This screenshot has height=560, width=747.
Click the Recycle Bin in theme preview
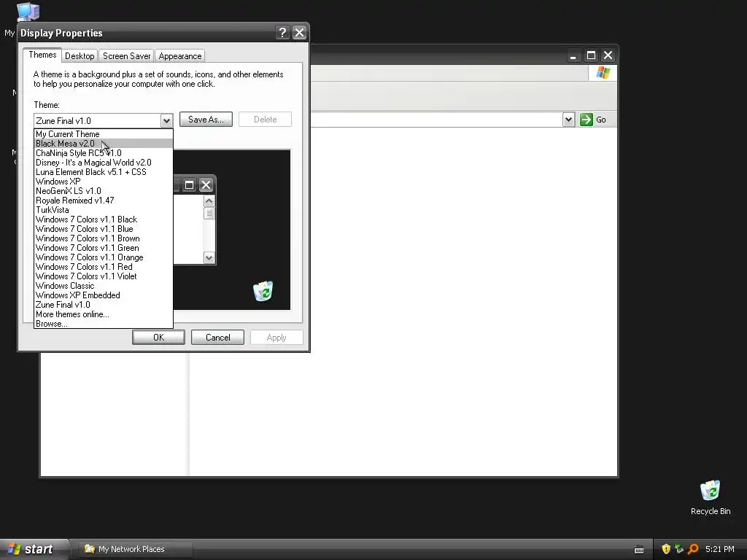point(263,291)
